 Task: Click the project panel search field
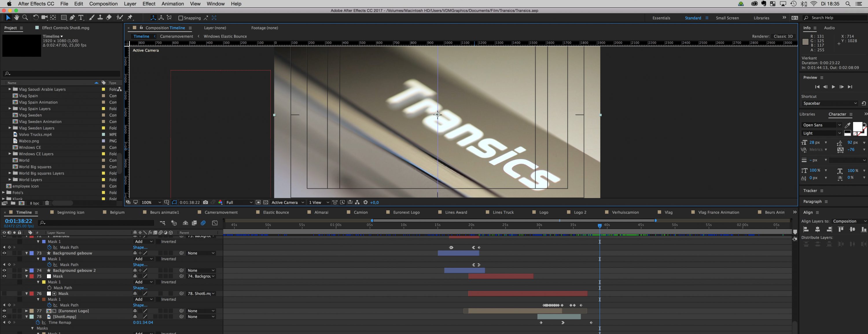pos(62,74)
